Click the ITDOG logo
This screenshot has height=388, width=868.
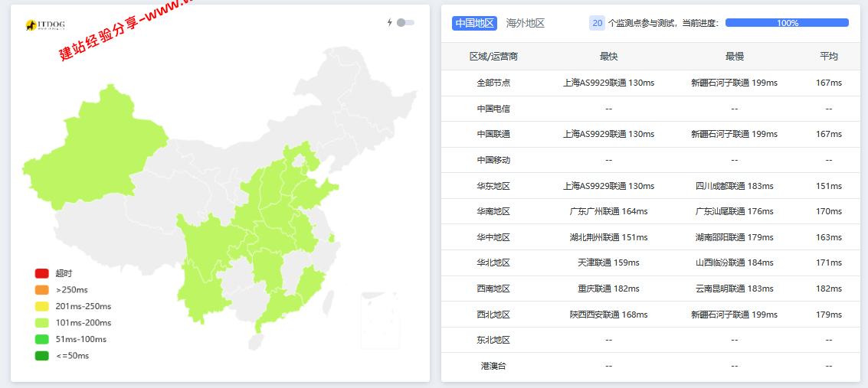46,24
